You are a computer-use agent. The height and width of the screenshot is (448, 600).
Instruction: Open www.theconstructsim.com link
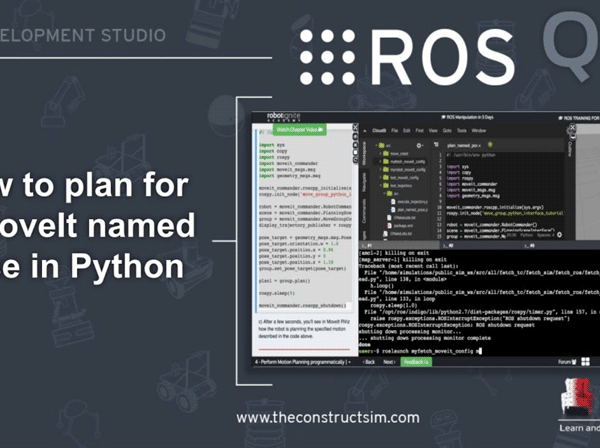pos(328,417)
